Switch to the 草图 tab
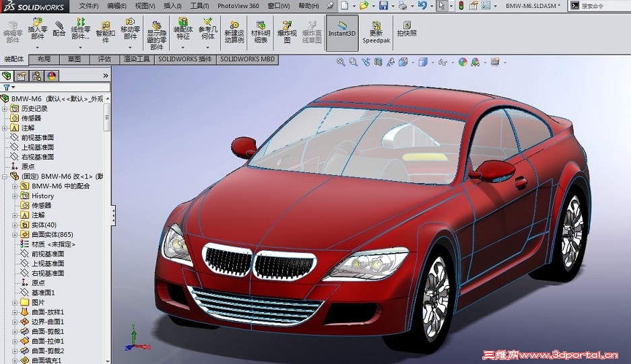The image size is (631, 364). click(x=75, y=59)
